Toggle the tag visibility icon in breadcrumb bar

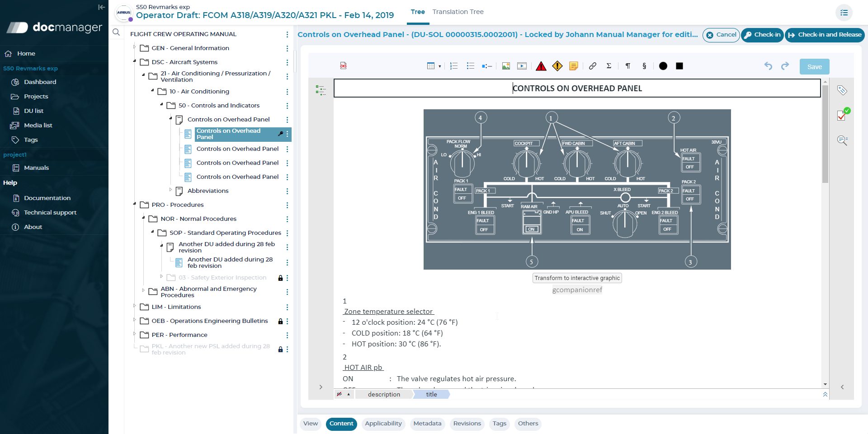click(339, 394)
